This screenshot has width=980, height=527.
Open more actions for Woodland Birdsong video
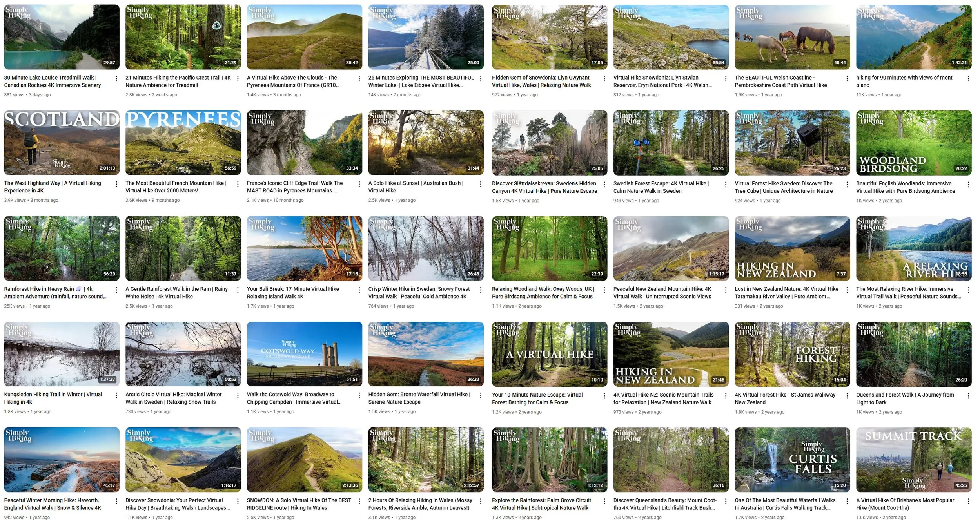point(969,185)
